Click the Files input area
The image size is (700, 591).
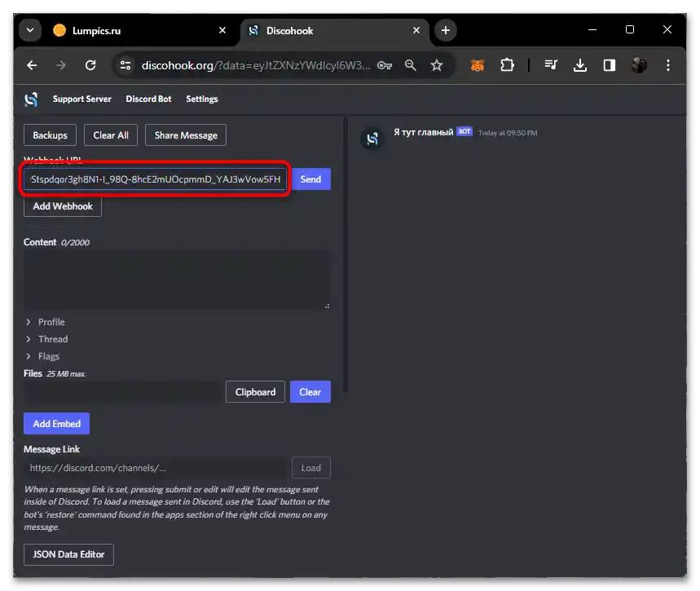point(122,392)
